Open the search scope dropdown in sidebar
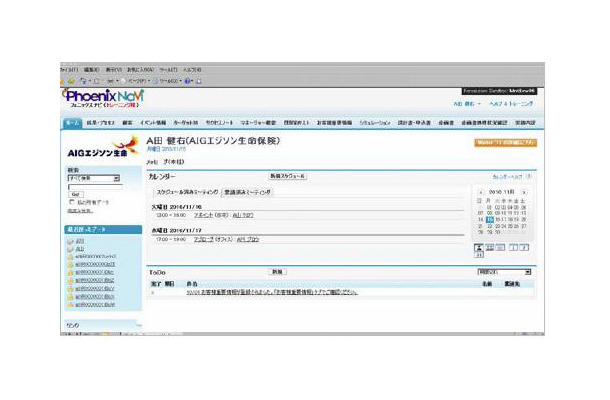Image resolution: width=610 pixels, height=400 pixels. tap(93, 178)
